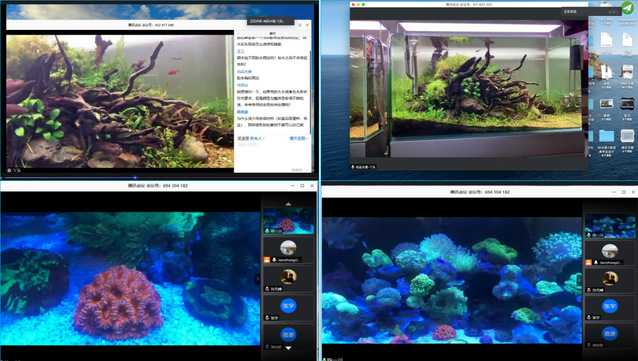The width and height of the screenshot is (638, 361).
Task: Click the settings icon in the chat panel header
Action: pos(300,25)
